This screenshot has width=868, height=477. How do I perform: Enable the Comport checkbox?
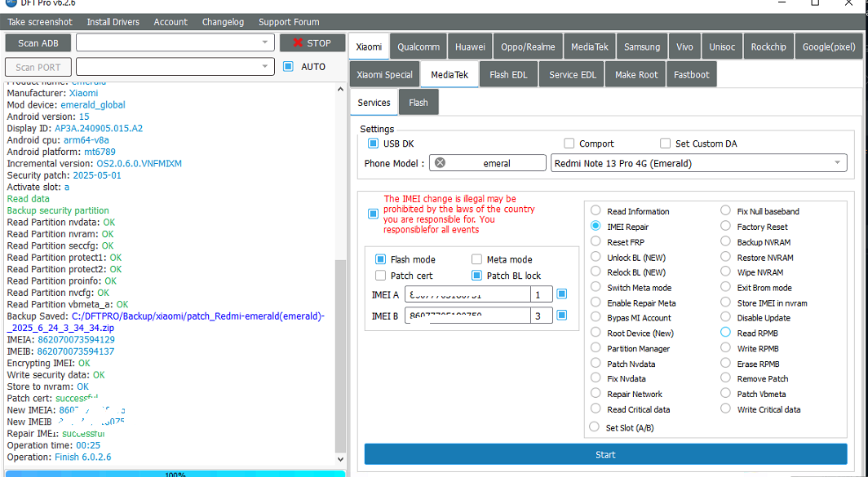coord(569,144)
